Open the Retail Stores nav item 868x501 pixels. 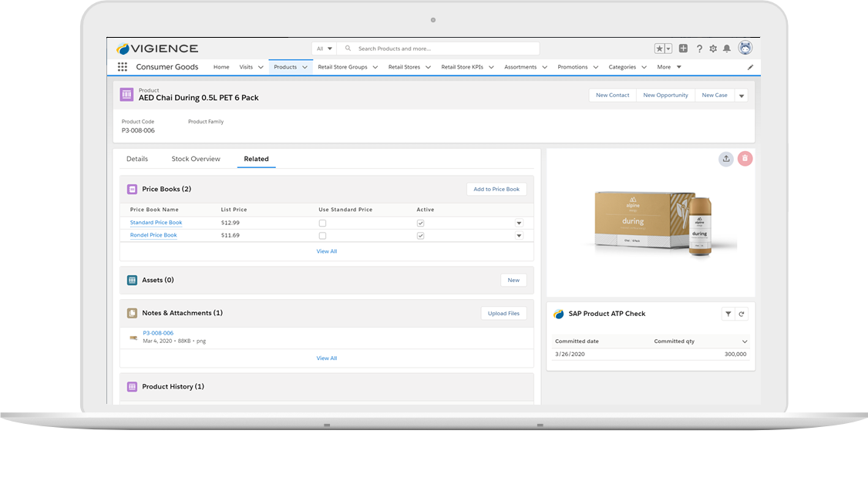coord(404,67)
